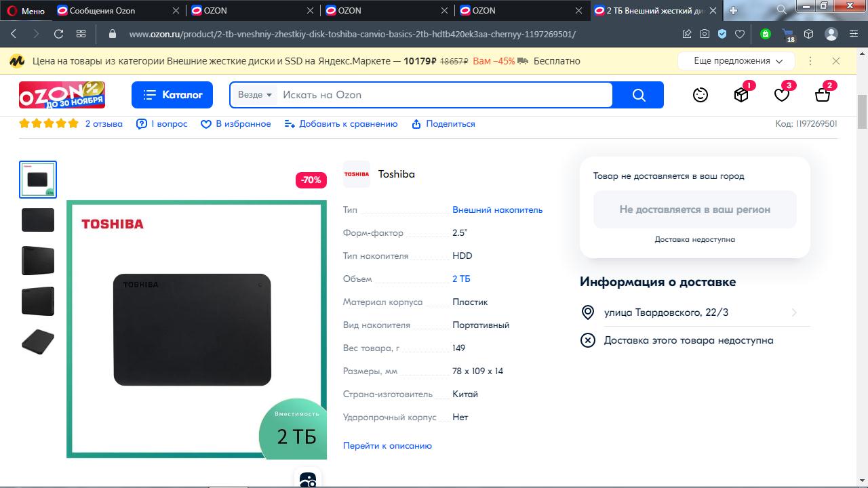Screen dimensions: 868x488
Task: Add product with В избранное
Action: click(x=236, y=124)
